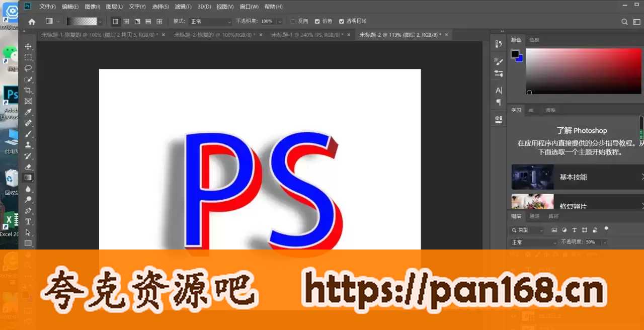The width and height of the screenshot is (644, 330).
Task: Open the layer filter 类型 dropdown
Action: (527, 230)
